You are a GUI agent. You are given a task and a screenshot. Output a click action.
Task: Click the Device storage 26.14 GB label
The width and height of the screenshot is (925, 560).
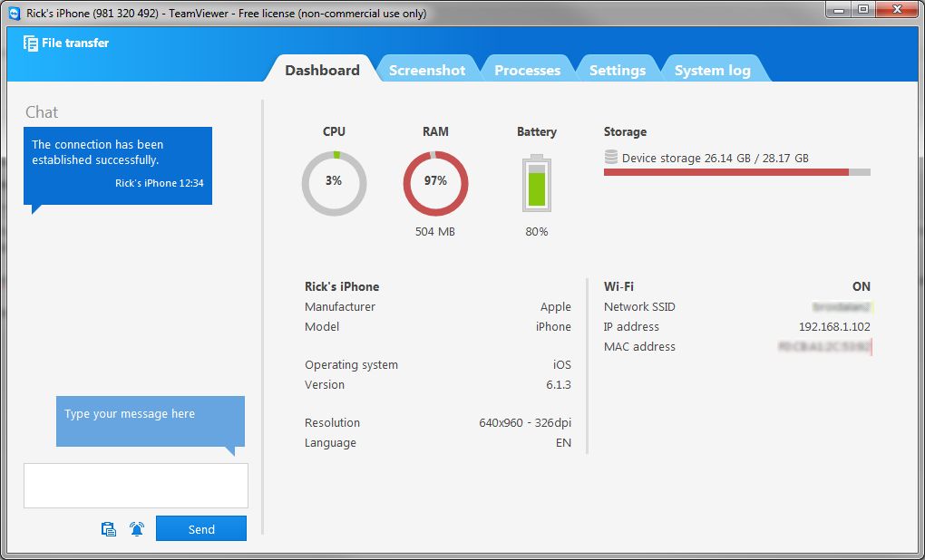click(x=715, y=158)
